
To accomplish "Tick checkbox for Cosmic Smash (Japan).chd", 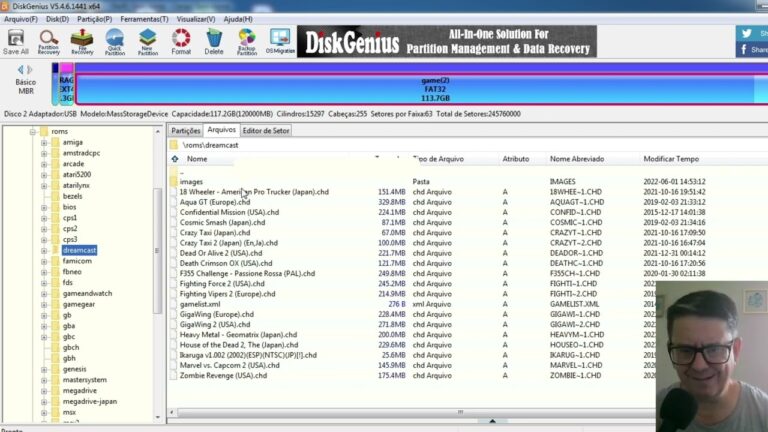I will coord(173,223).
